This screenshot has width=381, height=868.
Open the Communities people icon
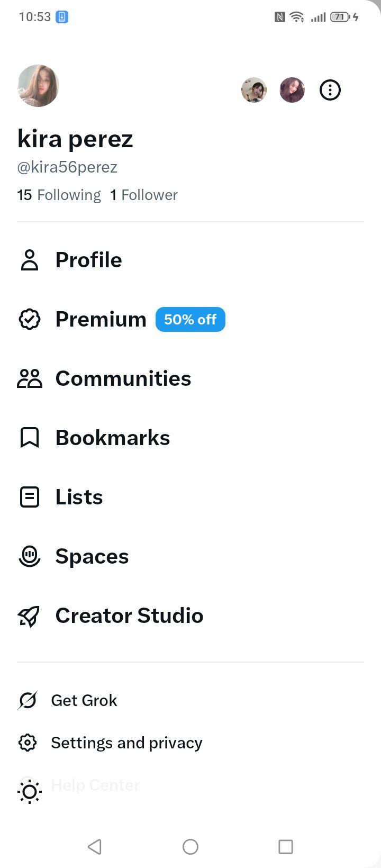pos(30,378)
